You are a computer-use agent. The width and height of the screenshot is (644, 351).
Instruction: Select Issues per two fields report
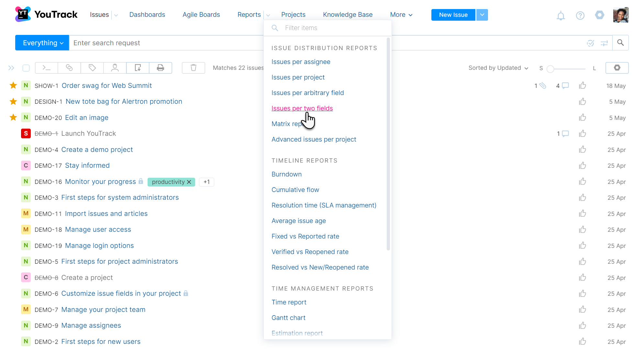click(x=302, y=108)
